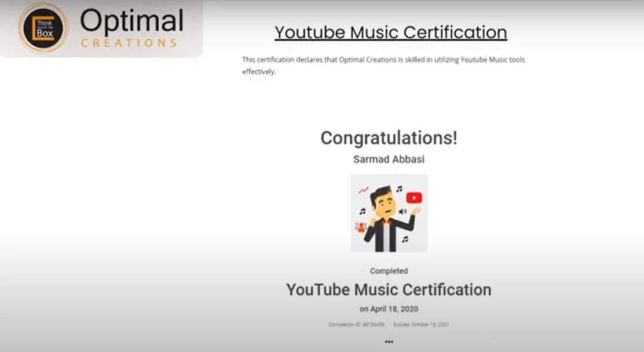Click the 'Expires October 18, 2021' text
This screenshot has width=644, height=352.
pyautogui.click(x=421, y=324)
